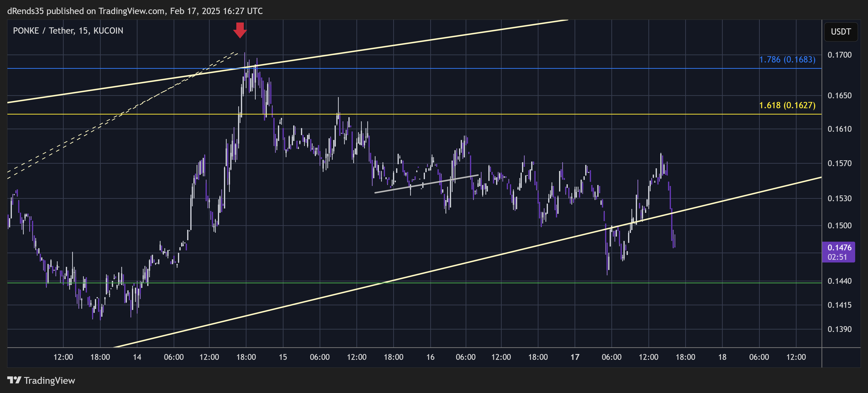This screenshot has width=868, height=393.
Task: Click the PONKE / Tether, 15, KUCOIN title
Action: 68,31
